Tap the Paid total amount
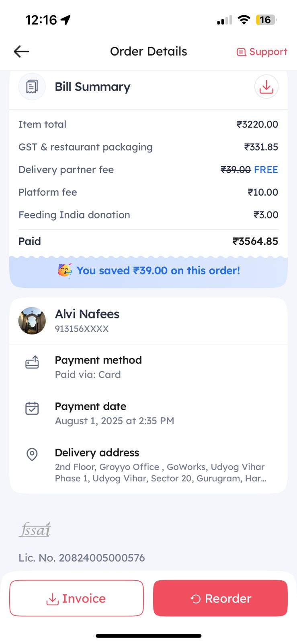 click(x=255, y=242)
